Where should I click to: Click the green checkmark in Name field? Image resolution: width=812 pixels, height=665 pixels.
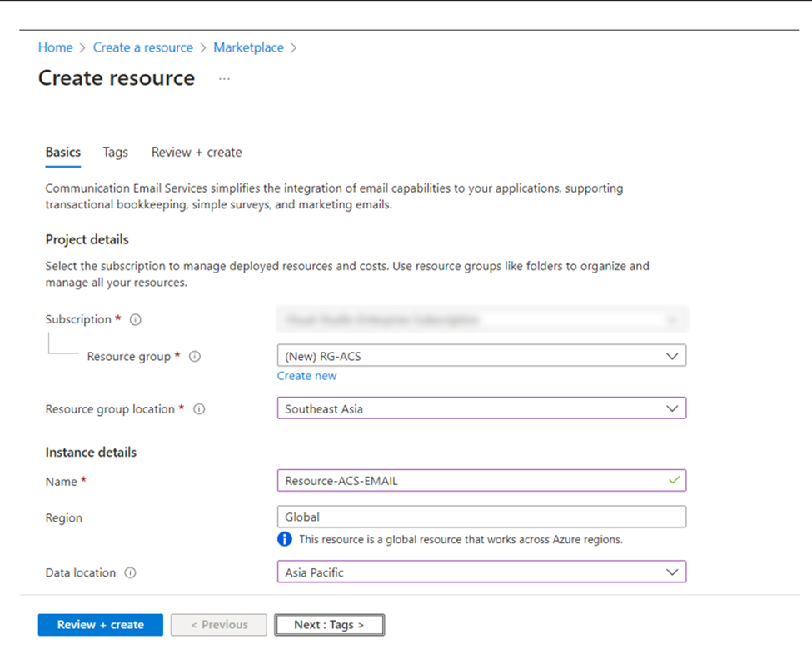(674, 480)
